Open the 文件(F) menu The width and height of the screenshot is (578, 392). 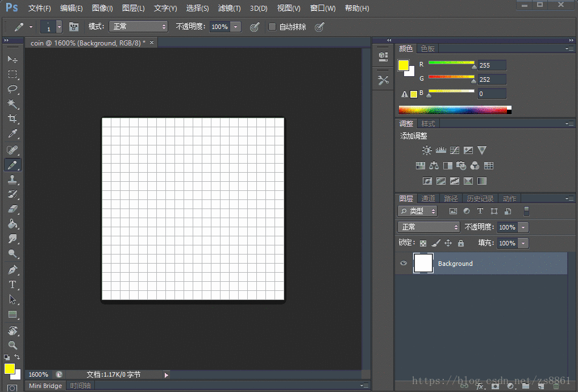pos(39,8)
